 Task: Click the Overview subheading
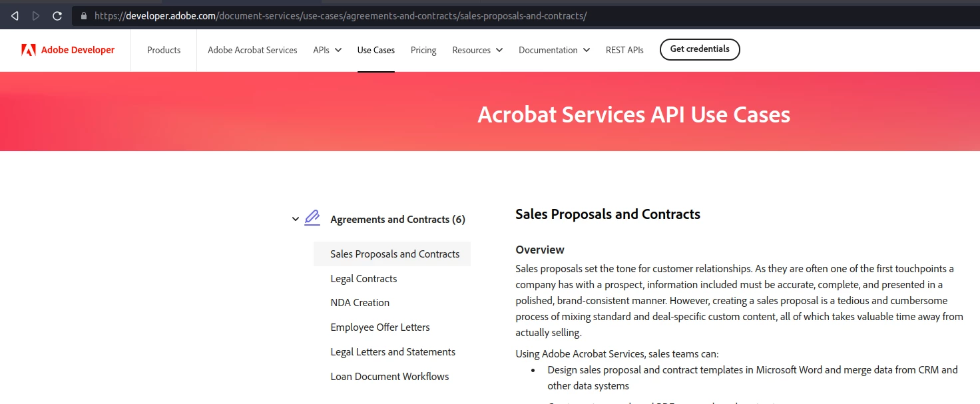540,250
